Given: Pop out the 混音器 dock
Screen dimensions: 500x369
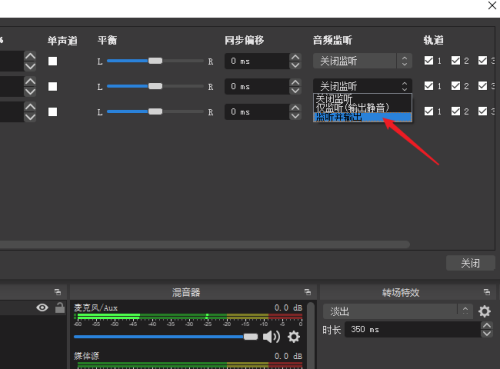Looking at the screenshot, I should tap(308, 292).
